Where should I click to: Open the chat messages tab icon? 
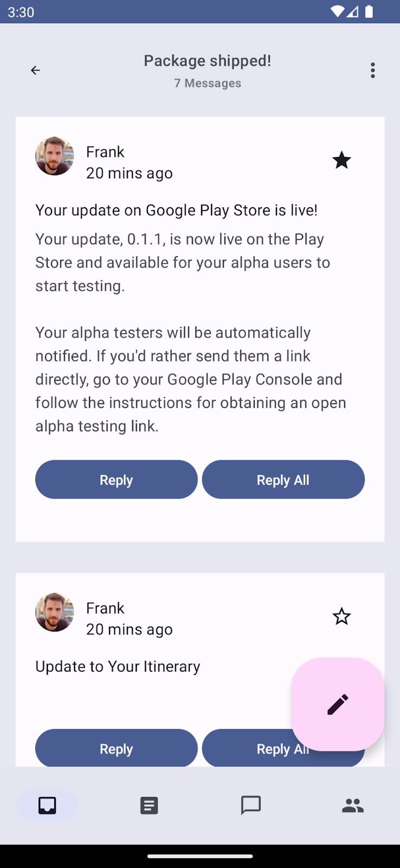251,806
